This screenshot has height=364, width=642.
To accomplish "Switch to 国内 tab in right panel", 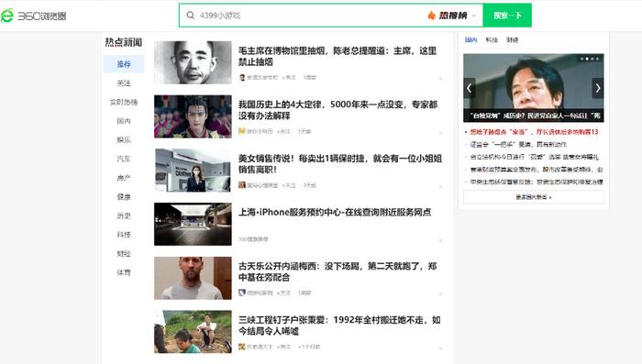I will click(470, 39).
